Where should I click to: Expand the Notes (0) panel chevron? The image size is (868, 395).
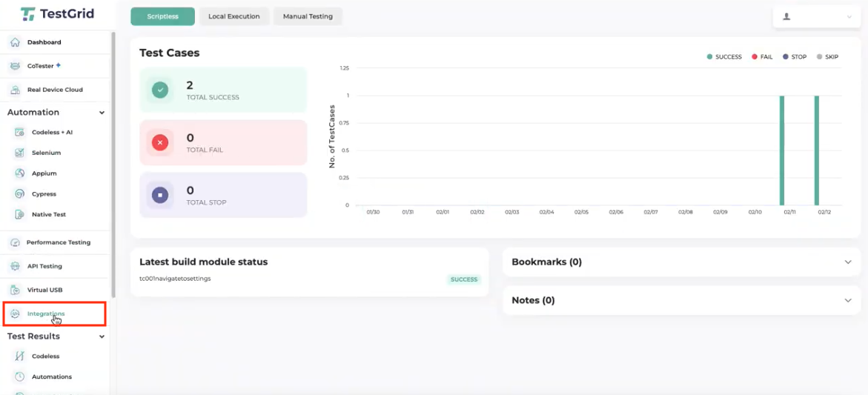tap(848, 300)
